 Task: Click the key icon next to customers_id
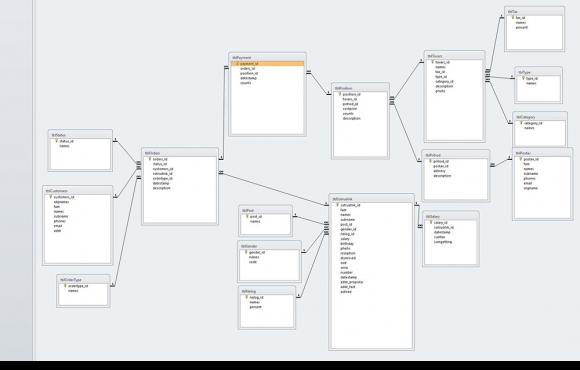click(51, 197)
